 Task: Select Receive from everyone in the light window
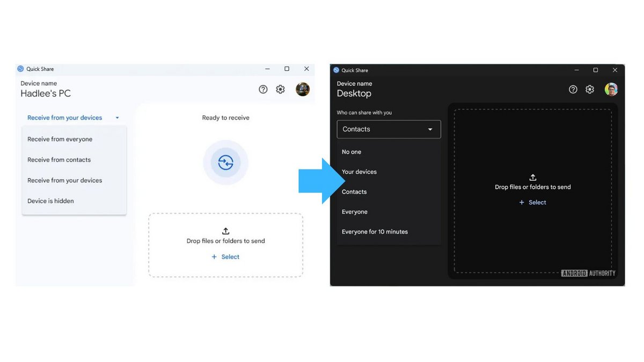(60, 139)
